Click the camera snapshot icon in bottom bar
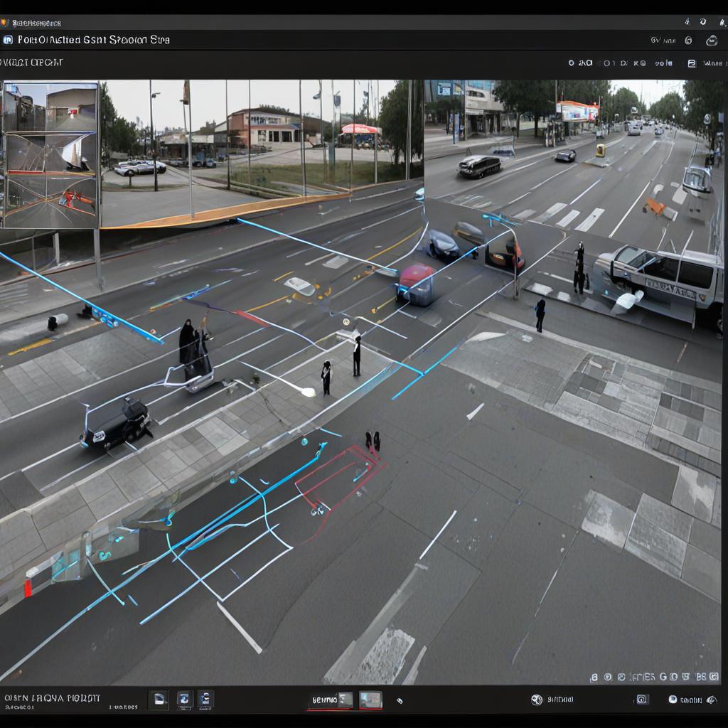The height and width of the screenshot is (728, 728). click(x=641, y=700)
